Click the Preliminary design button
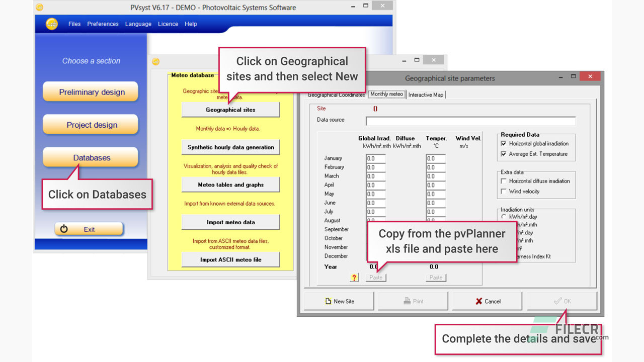The height and width of the screenshot is (362, 644). pos(92,92)
